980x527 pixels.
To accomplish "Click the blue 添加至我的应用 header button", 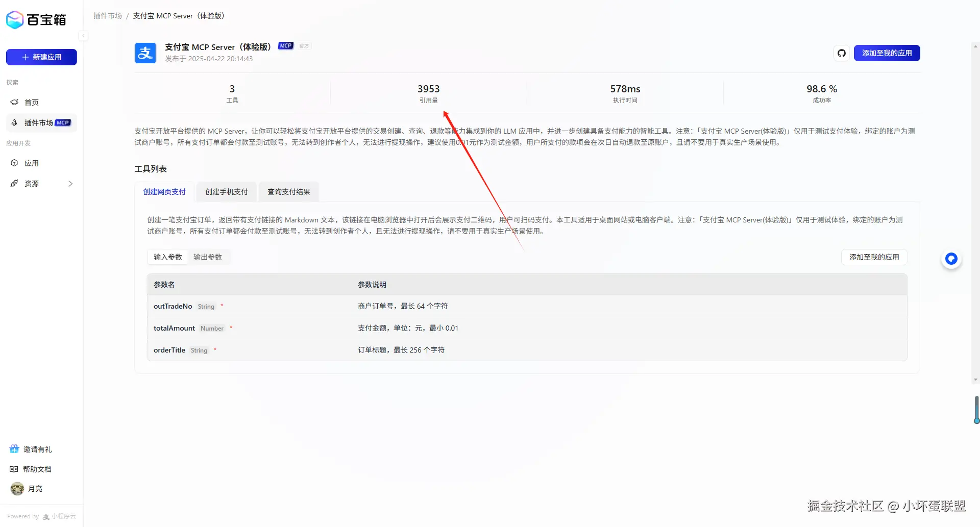I will (x=887, y=53).
